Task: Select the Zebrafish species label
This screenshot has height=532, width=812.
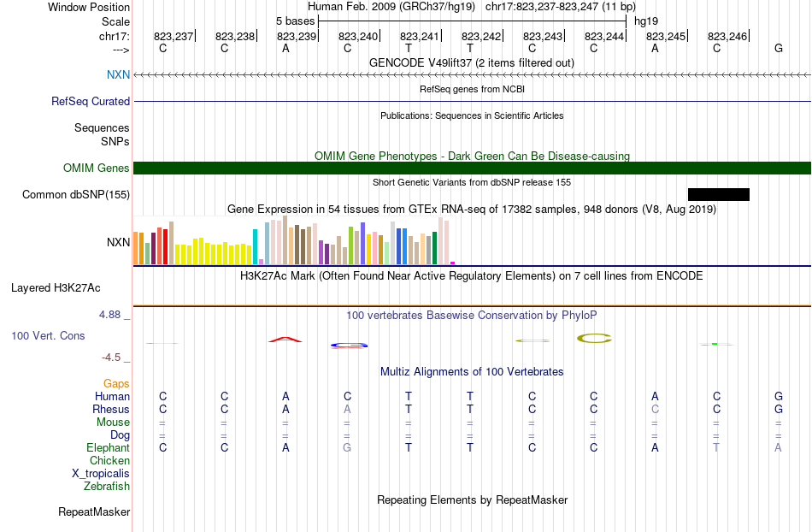Action: click(107, 486)
